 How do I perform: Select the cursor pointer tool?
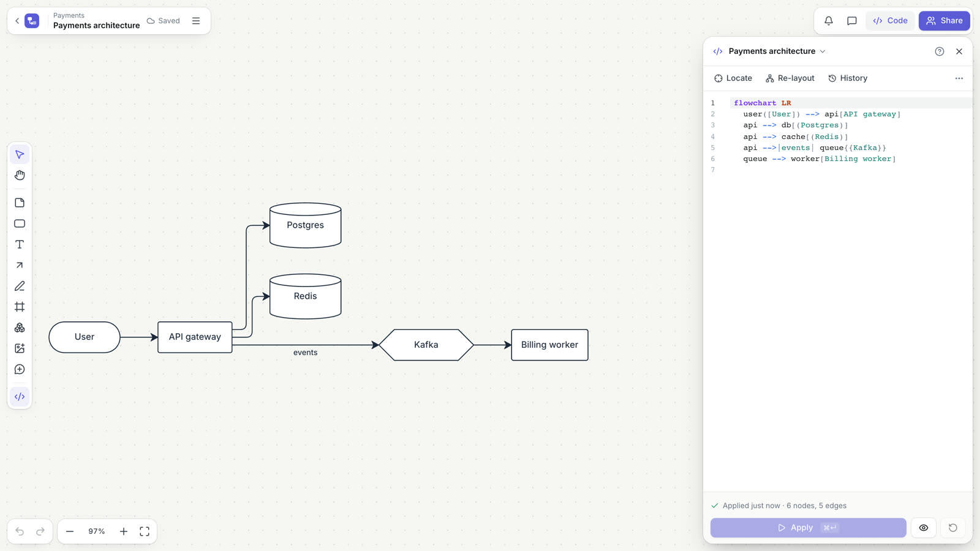pyautogui.click(x=20, y=155)
